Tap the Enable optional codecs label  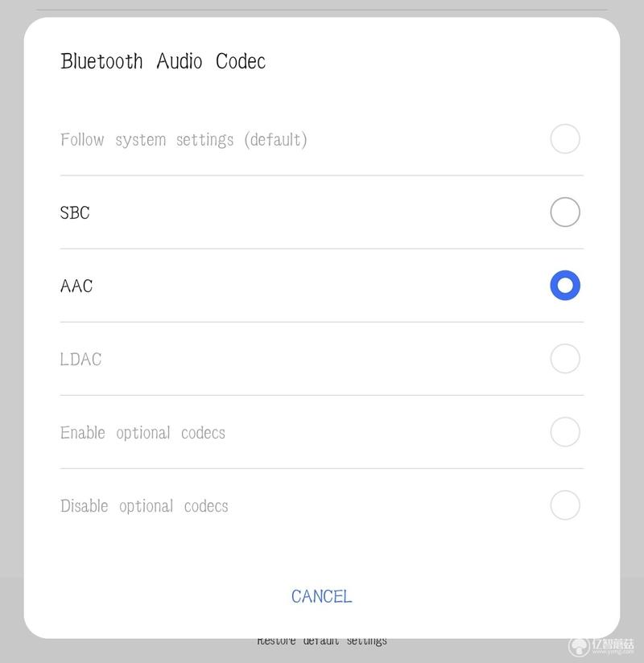[x=142, y=433]
